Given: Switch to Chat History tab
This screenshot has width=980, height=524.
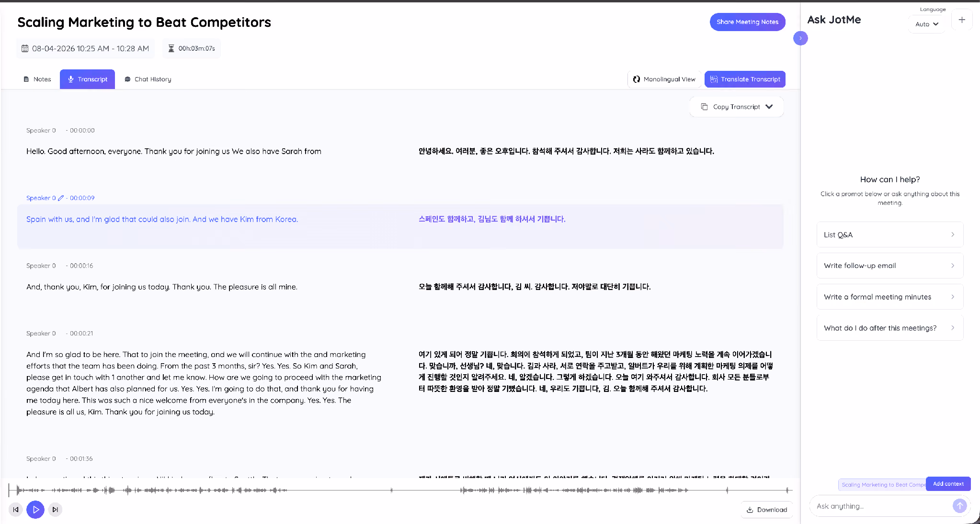Looking at the screenshot, I should (148, 79).
